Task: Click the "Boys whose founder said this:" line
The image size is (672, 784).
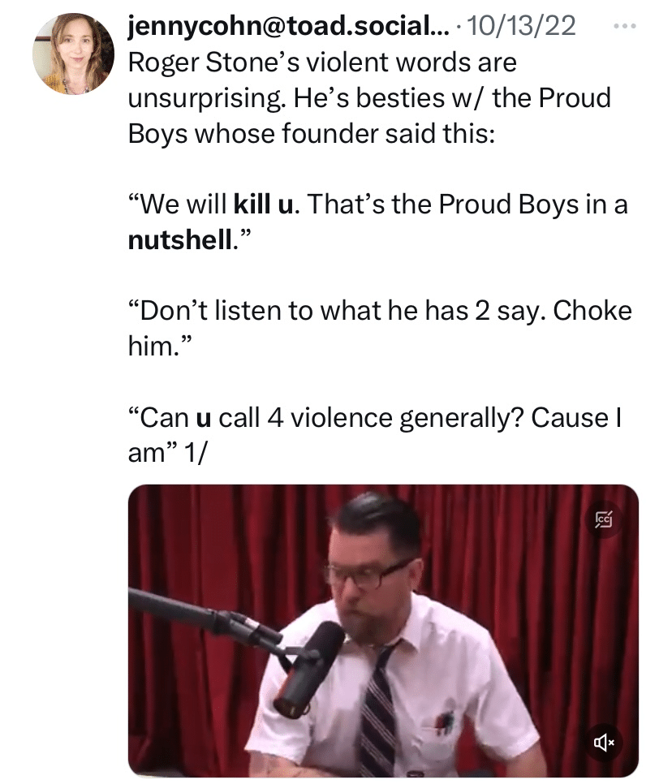Action: pyautogui.click(x=310, y=133)
